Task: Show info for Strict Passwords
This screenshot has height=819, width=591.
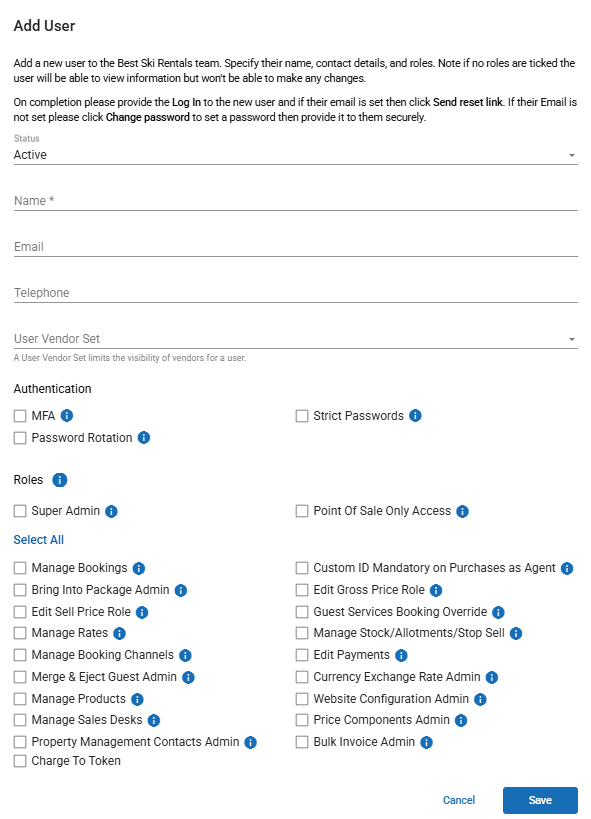Action: point(415,416)
